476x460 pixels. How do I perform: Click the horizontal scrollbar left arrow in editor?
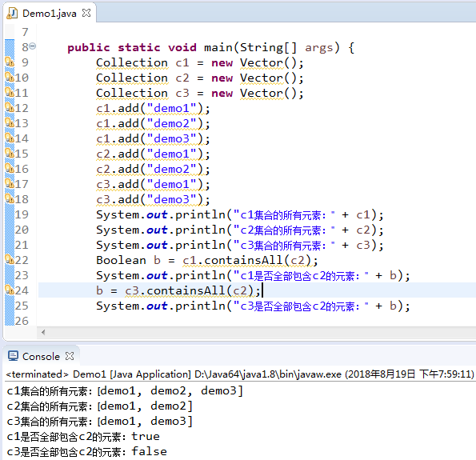(43, 332)
